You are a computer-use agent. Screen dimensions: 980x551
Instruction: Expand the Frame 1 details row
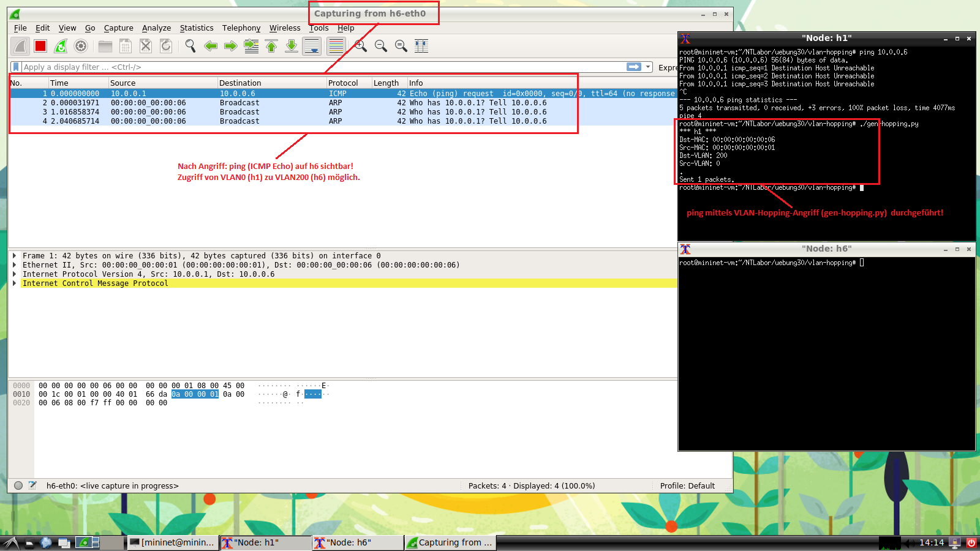(15, 256)
